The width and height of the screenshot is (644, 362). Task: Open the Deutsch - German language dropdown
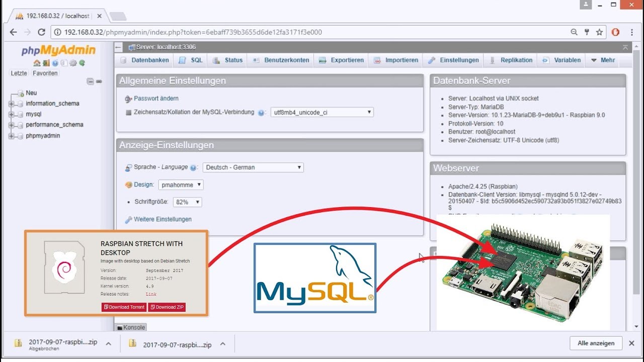[x=253, y=167]
